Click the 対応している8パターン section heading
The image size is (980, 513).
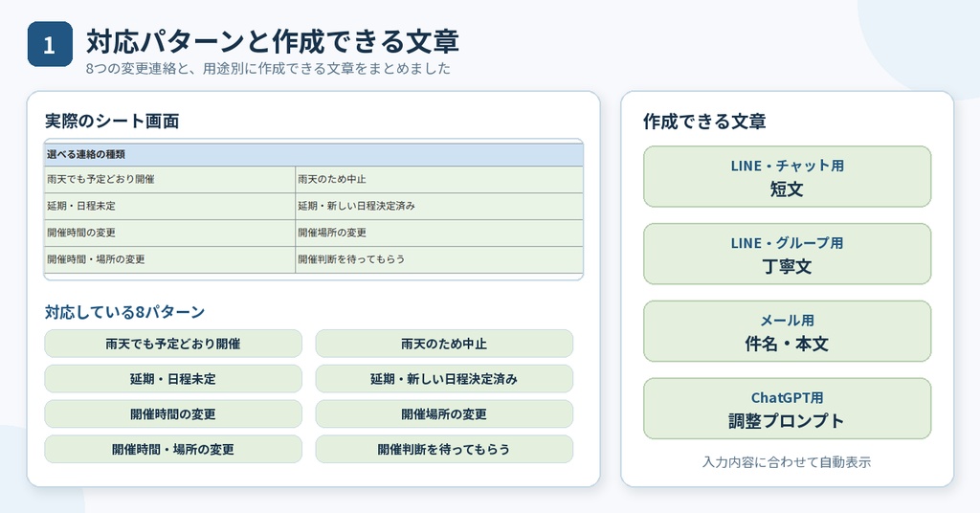coord(124,312)
